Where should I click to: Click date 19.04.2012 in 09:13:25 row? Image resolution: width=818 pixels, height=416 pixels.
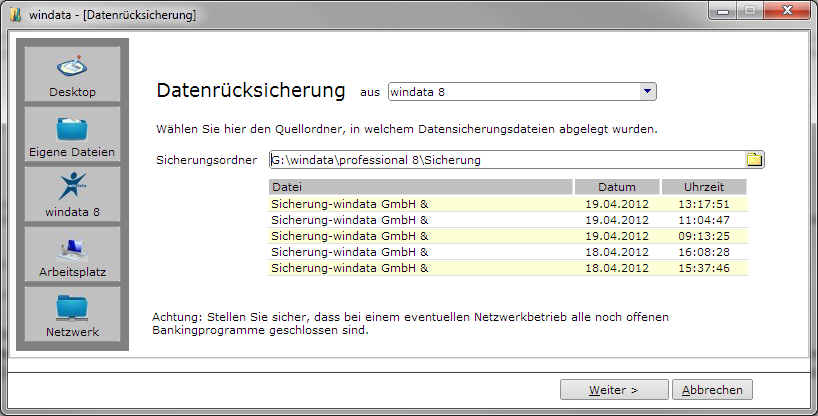pyautogui.click(x=617, y=236)
